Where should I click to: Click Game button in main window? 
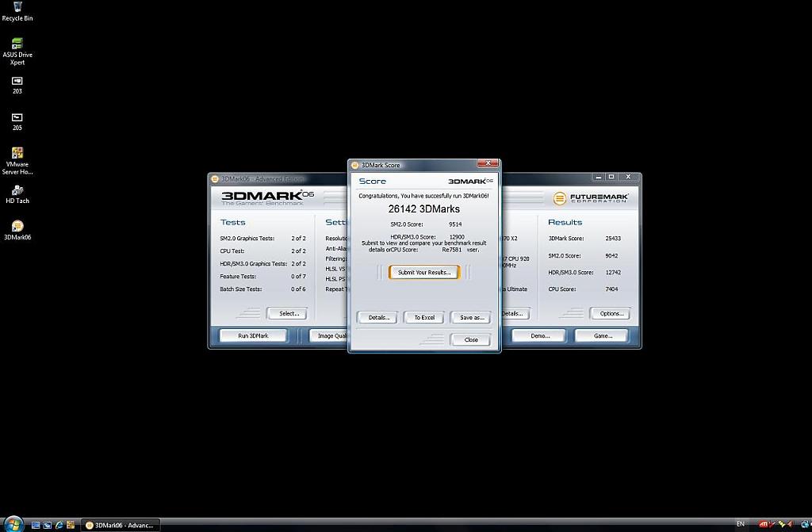[603, 335]
